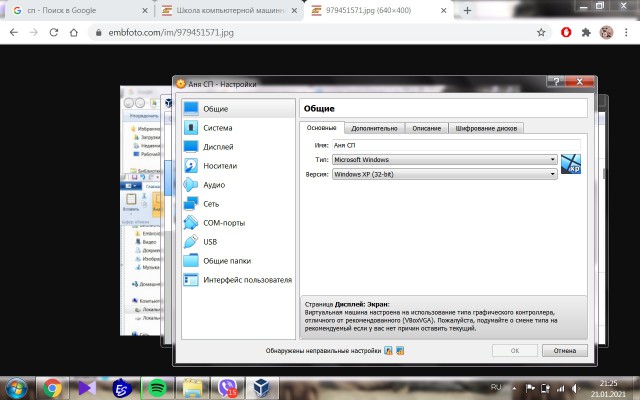This screenshot has height=400, width=640.
Task: Show hidden tray icons arrow
Action: [514, 388]
